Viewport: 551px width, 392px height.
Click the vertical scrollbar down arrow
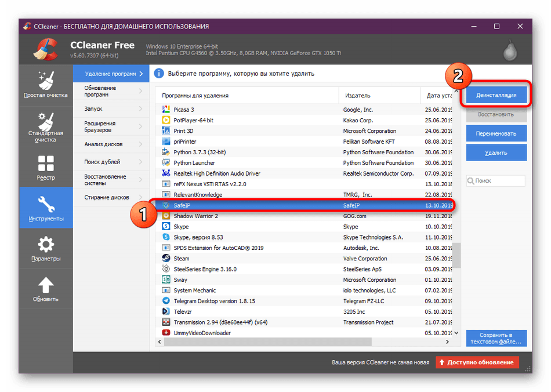click(x=456, y=333)
